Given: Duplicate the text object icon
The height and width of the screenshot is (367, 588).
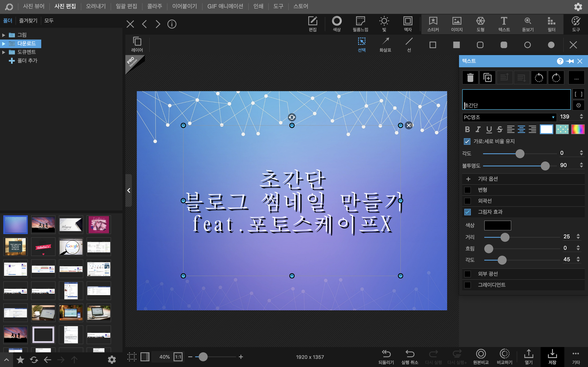Looking at the screenshot, I should [487, 78].
